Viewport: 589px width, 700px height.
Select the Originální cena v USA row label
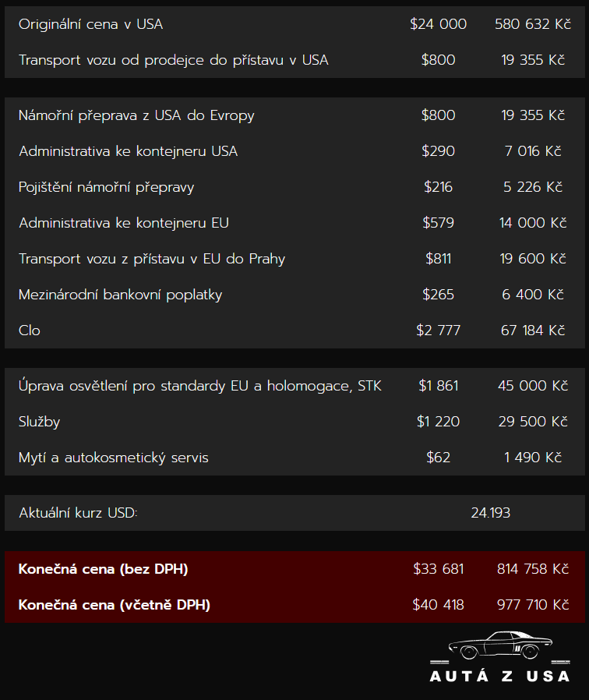[x=90, y=24]
